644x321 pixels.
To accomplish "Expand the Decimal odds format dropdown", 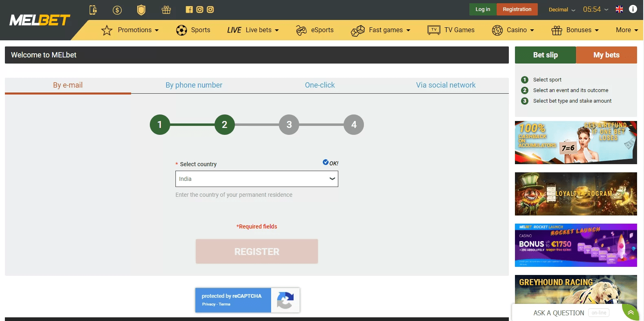I will [562, 10].
